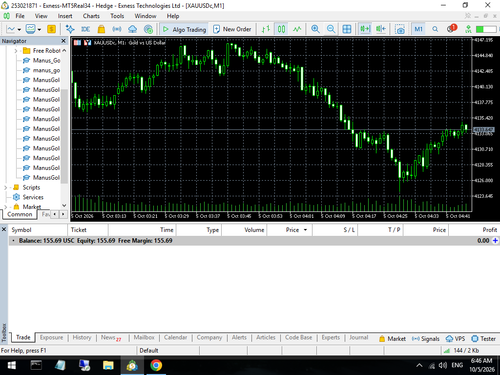
Task: Tile chart windows with grid icon
Action: click(x=347, y=29)
